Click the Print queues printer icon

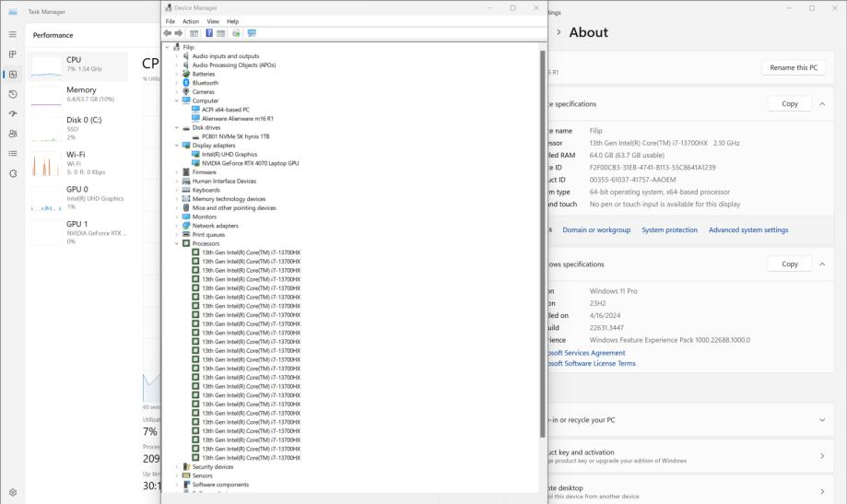(186, 234)
